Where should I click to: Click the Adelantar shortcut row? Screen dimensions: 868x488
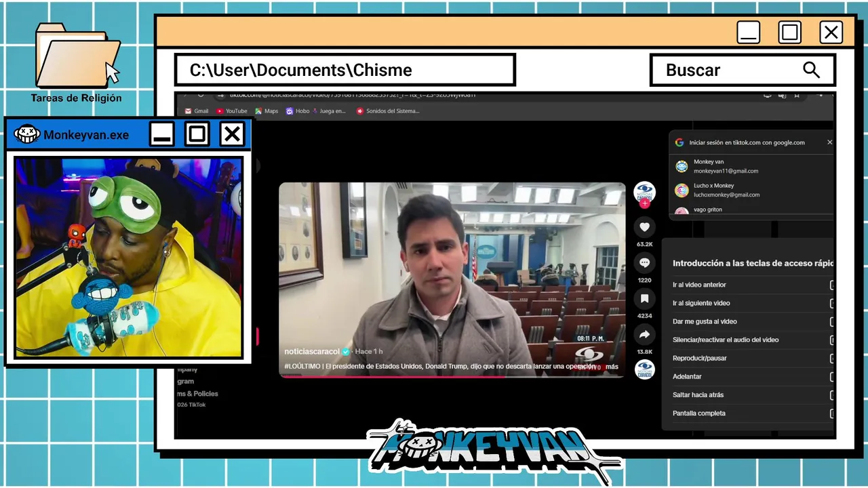(x=753, y=376)
